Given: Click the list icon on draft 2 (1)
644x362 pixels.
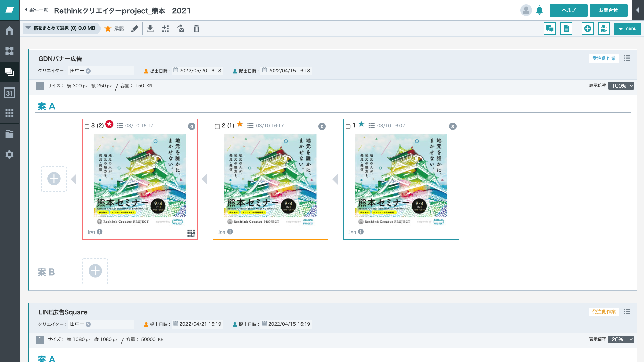Looking at the screenshot, I should (x=250, y=125).
